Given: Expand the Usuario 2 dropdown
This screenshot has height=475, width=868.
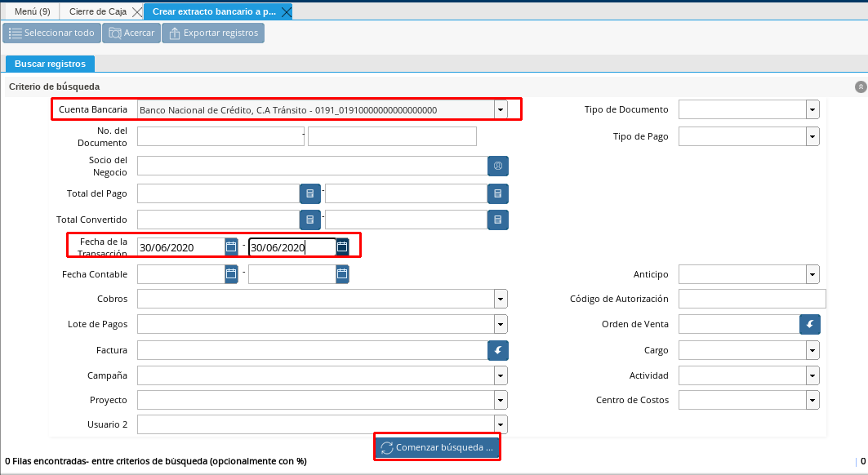Looking at the screenshot, I should pyautogui.click(x=501, y=424).
